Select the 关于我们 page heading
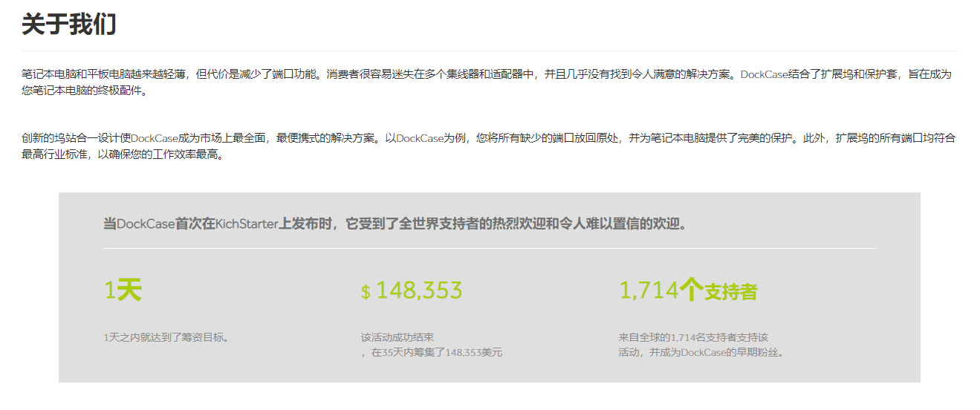 pos(69,24)
